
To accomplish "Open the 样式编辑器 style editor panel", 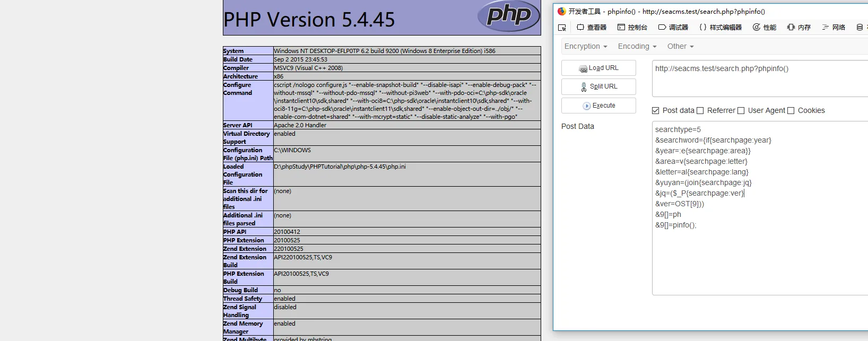I will tap(720, 28).
